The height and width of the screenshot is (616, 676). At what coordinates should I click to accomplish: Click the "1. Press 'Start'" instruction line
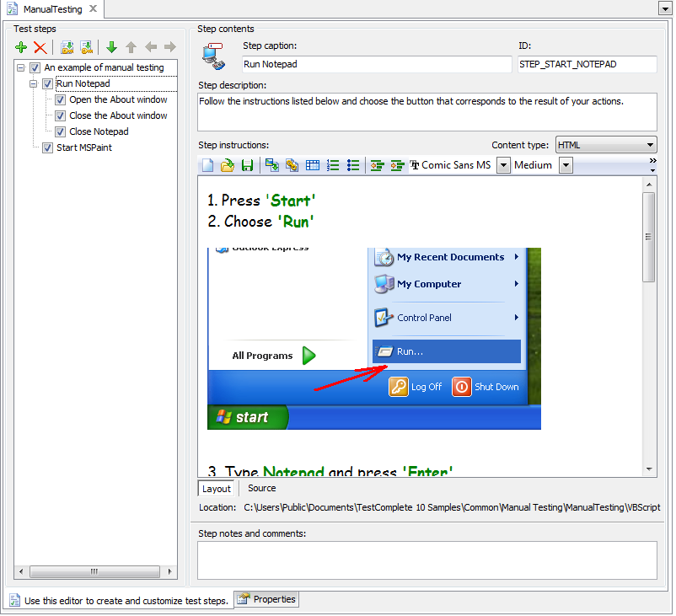tap(261, 201)
